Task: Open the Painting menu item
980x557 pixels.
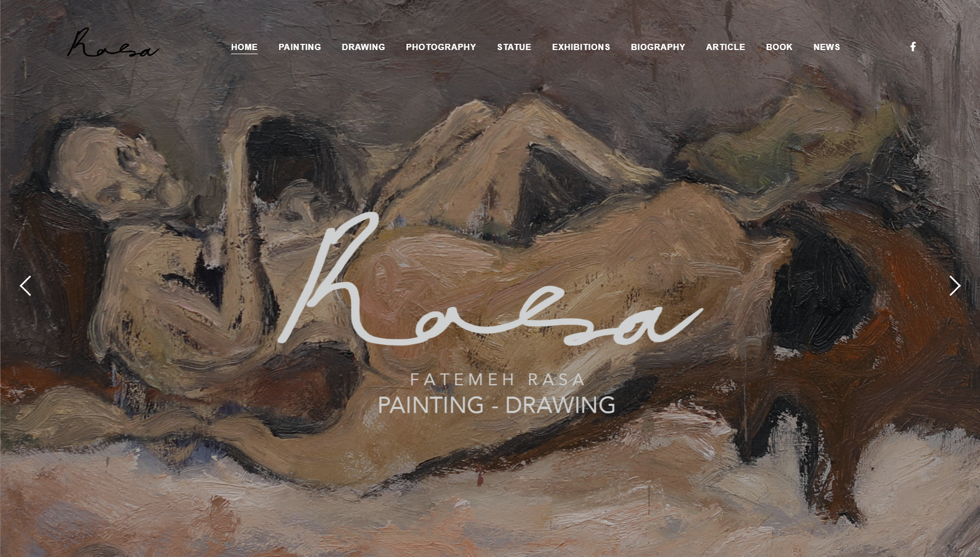Action: (300, 47)
